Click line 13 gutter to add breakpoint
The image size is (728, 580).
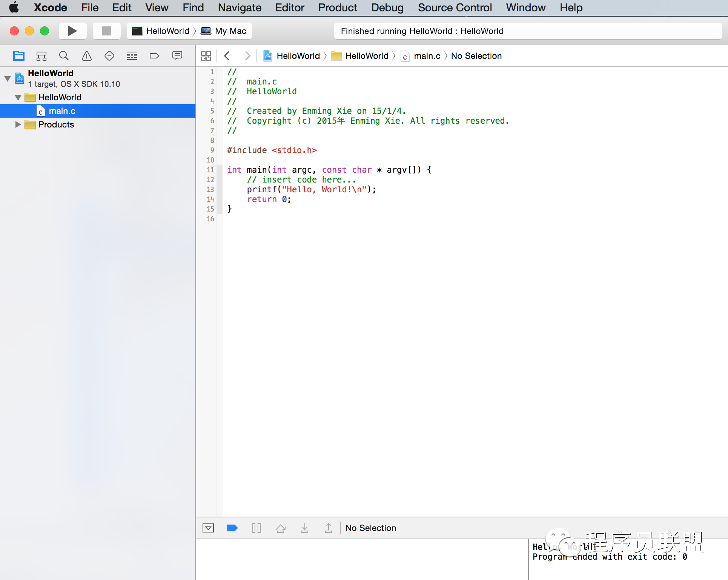(210, 189)
